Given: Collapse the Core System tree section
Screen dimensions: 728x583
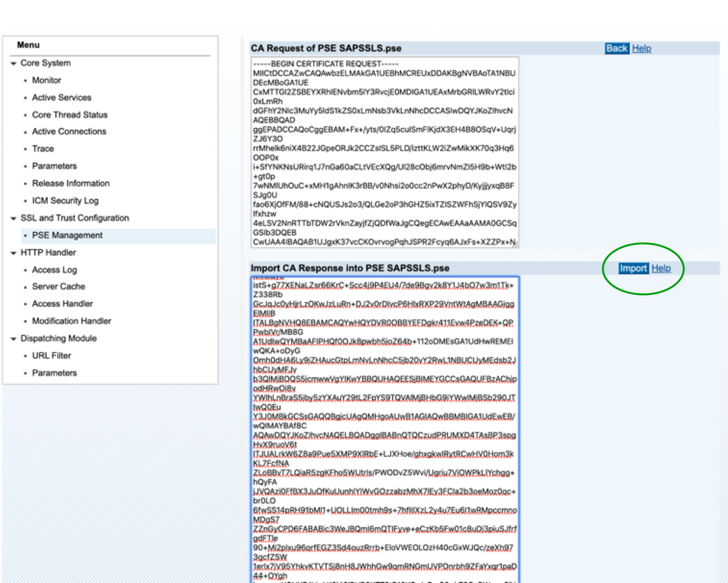Looking at the screenshot, I should [13, 63].
